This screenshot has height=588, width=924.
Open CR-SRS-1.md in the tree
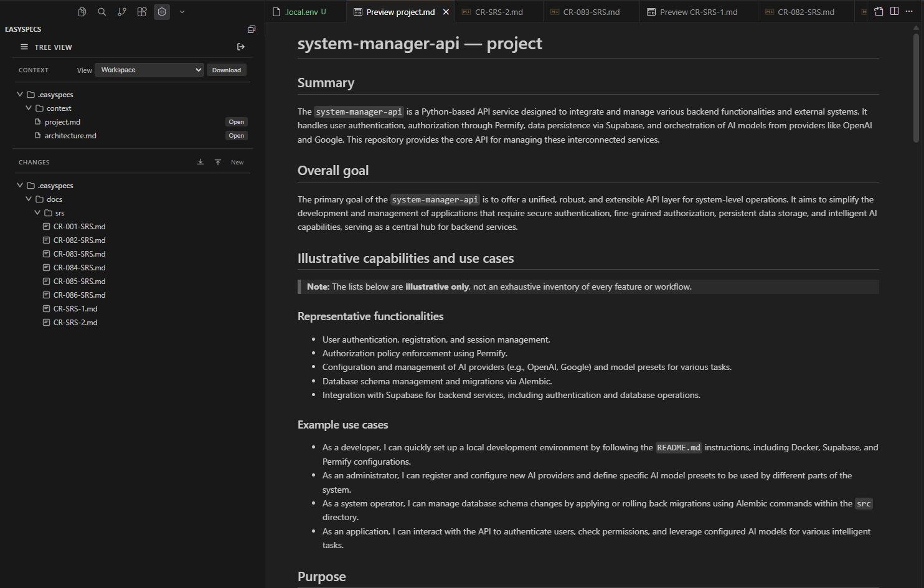(75, 309)
